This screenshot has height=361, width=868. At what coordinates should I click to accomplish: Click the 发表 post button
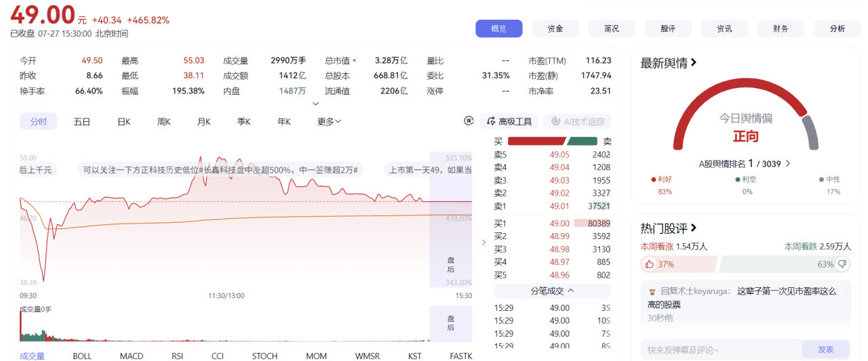click(x=825, y=349)
